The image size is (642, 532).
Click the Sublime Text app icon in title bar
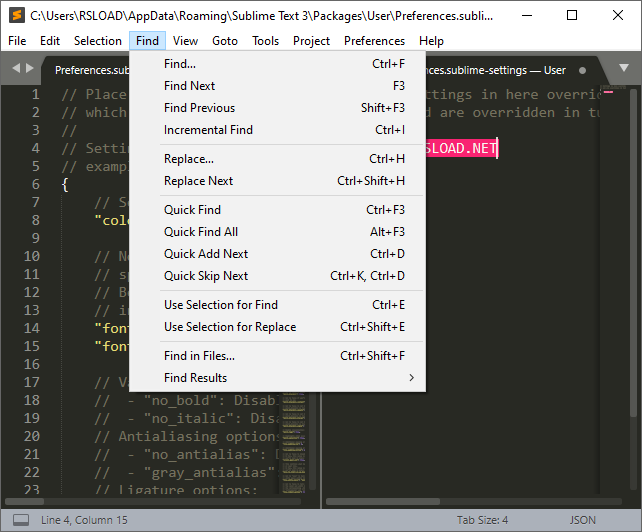tap(16, 15)
